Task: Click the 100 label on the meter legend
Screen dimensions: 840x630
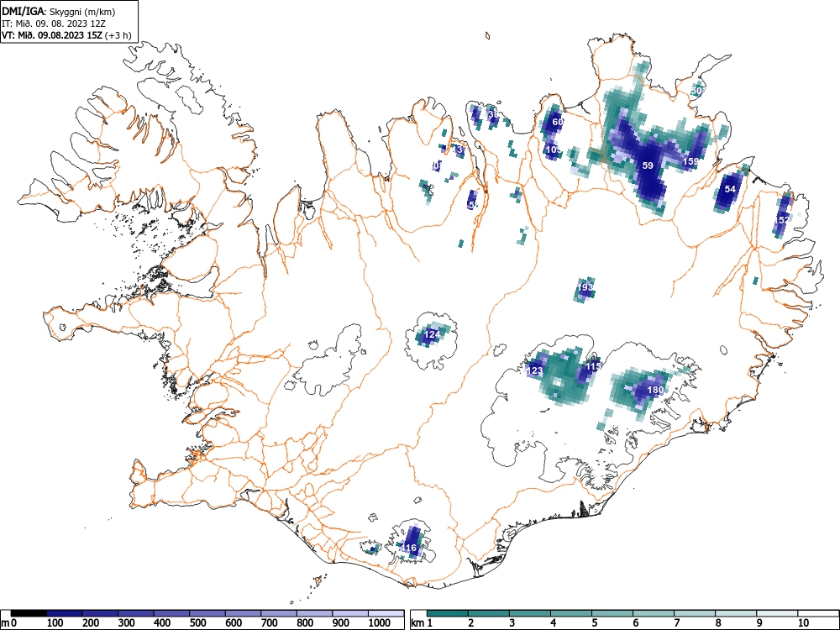Action: tap(55, 623)
